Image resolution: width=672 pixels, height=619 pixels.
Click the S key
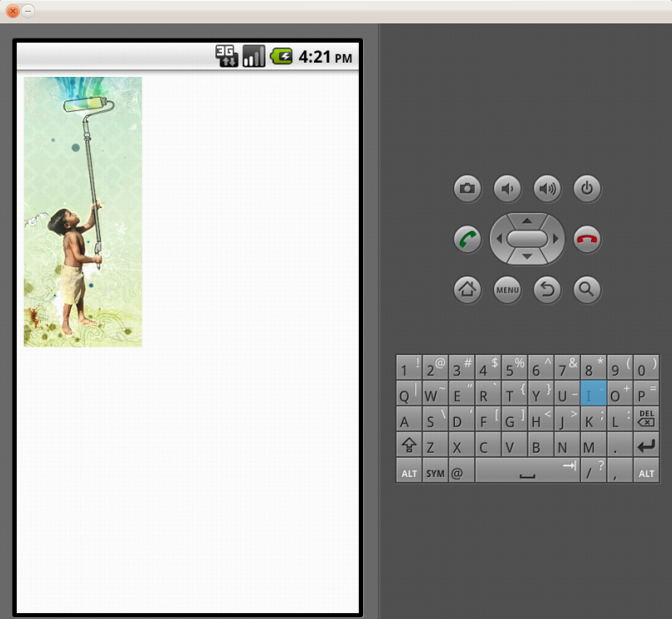coord(435,419)
